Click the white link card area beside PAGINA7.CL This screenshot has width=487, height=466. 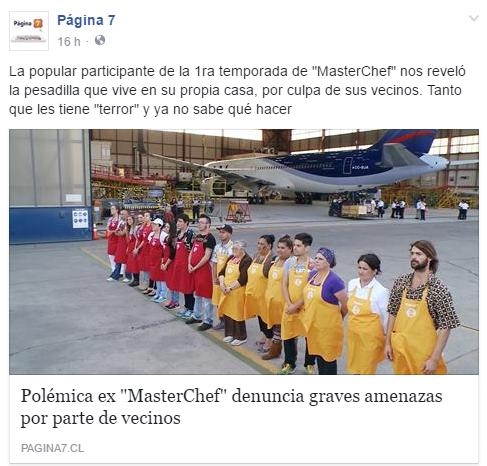pos(280,448)
